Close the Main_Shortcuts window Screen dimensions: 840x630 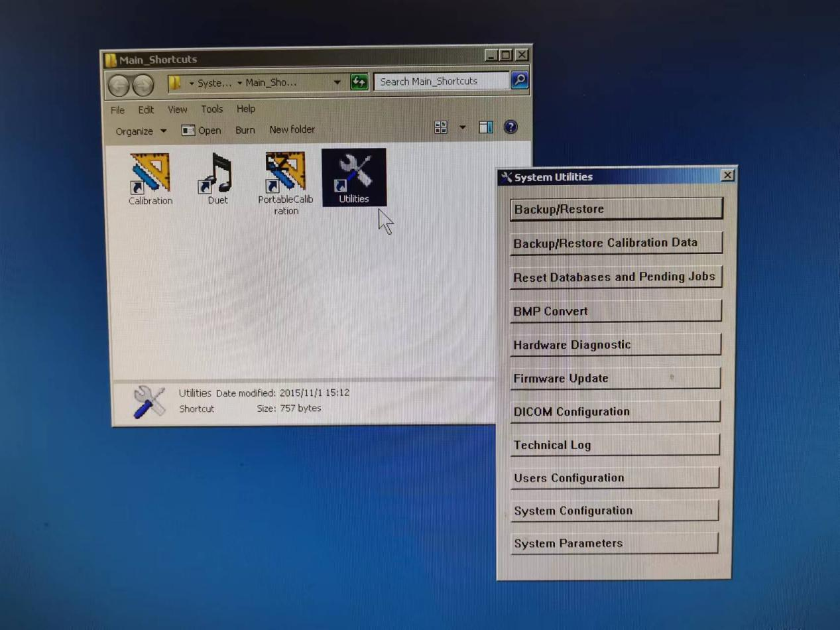click(522, 54)
